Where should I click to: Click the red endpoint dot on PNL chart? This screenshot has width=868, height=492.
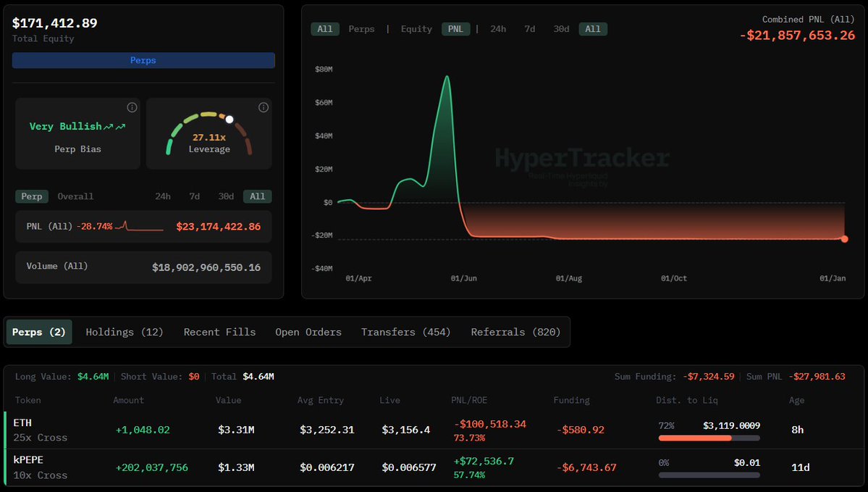pos(844,238)
